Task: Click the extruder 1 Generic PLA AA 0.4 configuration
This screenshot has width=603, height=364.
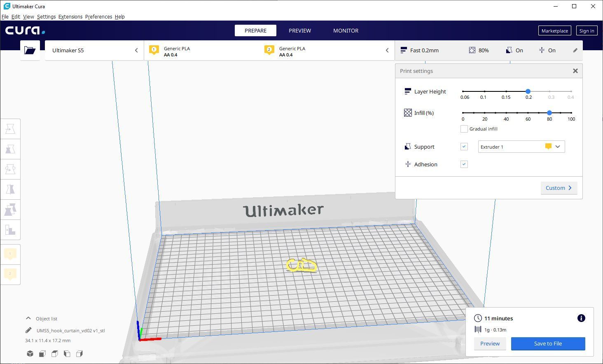Action: click(177, 51)
